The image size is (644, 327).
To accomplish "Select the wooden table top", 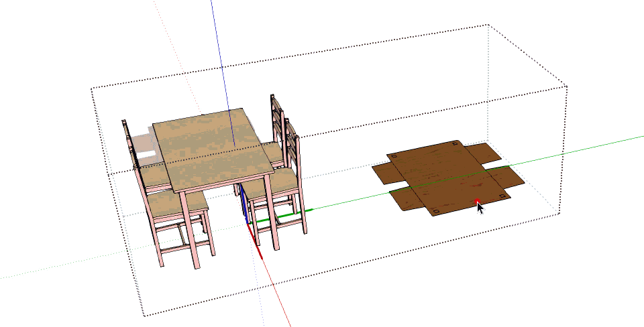I will 213,149.
